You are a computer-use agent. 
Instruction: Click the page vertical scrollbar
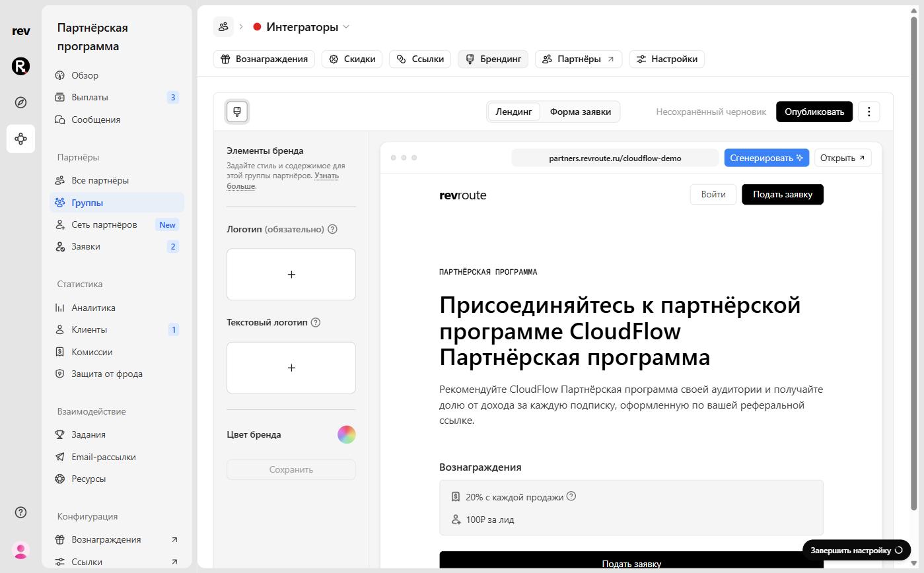coord(915,264)
